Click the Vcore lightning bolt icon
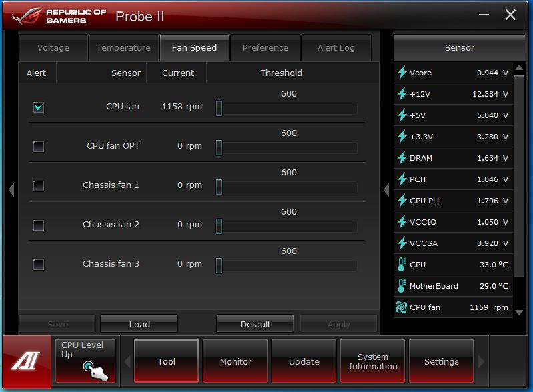This screenshot has width=533, height=392. coord(402,73)
